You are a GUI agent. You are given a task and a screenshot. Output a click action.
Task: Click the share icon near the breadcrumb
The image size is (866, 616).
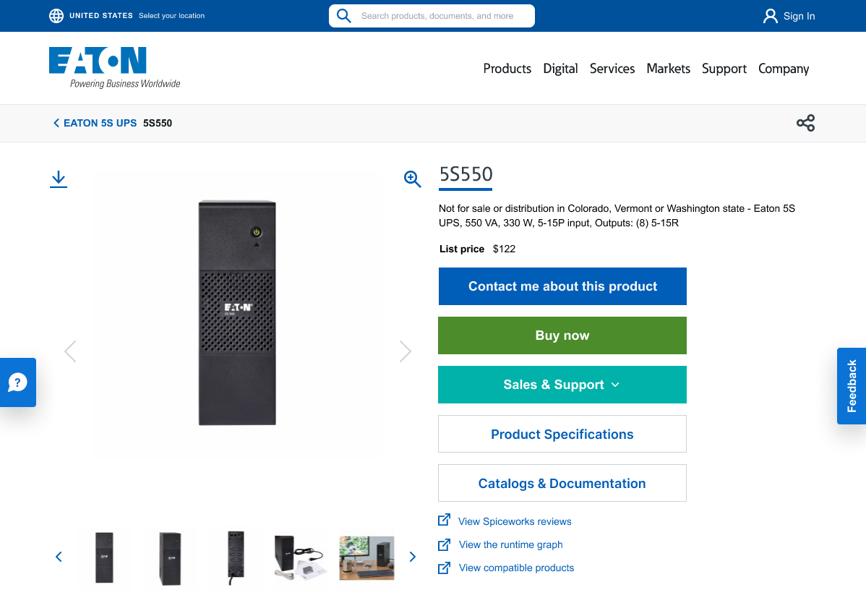click(x=805, y=123)
